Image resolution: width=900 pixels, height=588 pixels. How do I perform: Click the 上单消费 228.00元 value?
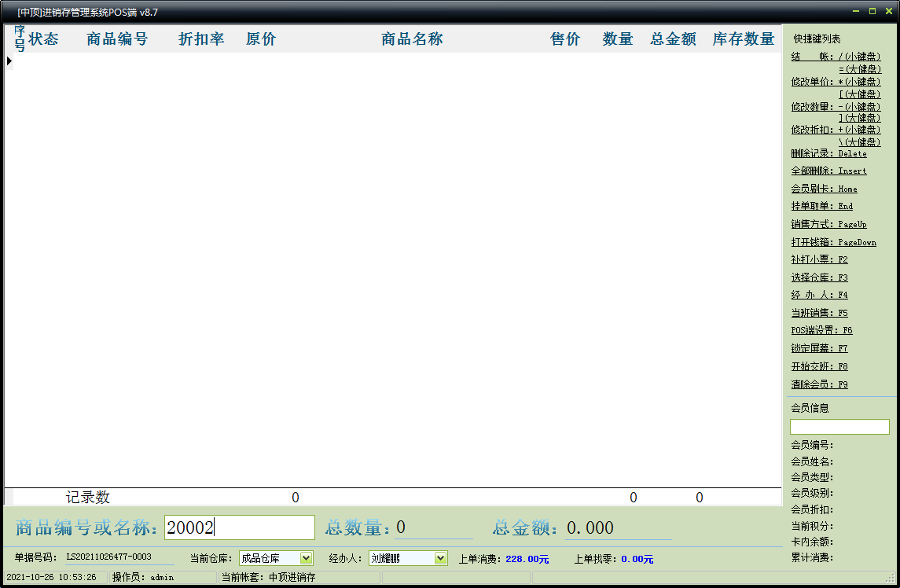tap(527, 559)
